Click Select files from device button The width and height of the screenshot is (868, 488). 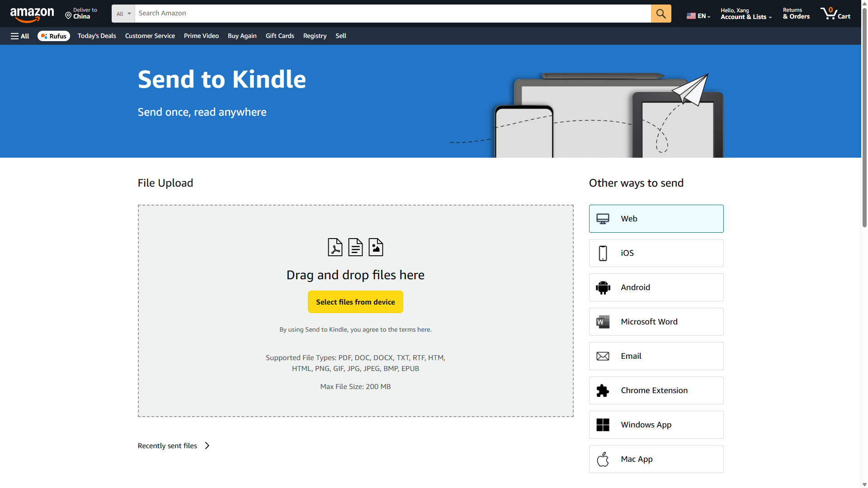point(355,302)
